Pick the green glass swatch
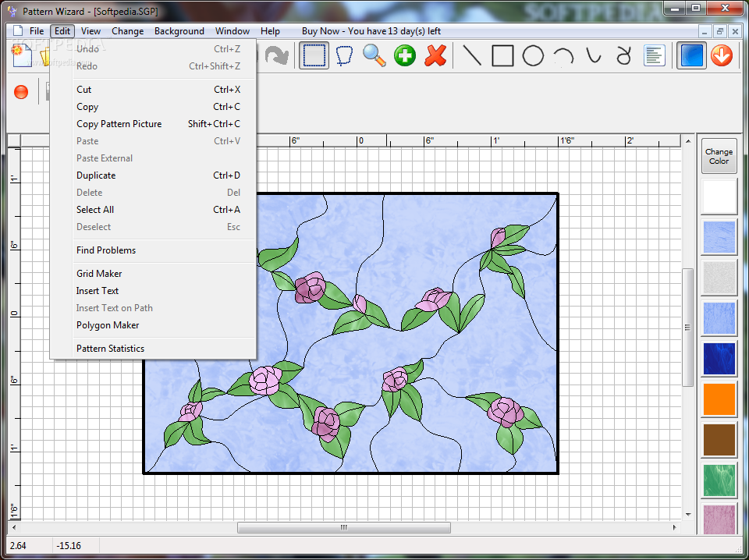Image resolution: width=749 pixels, height=560 pixels. (719, 480)
